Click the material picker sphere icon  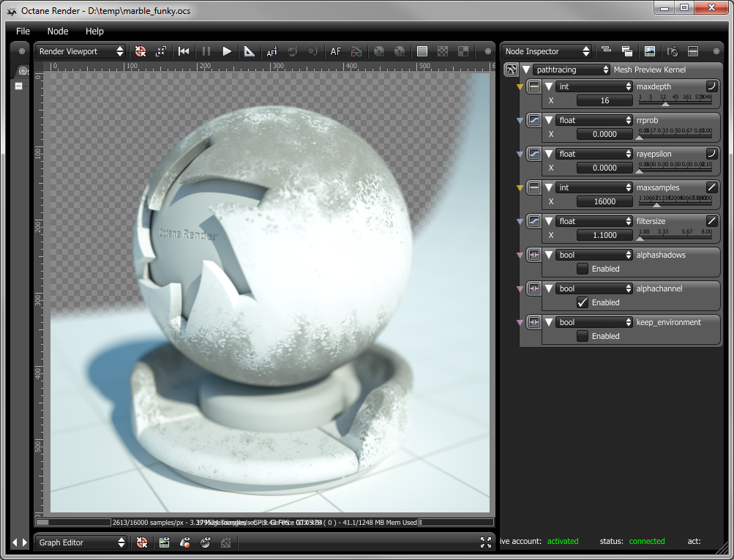(x=293, y=51)
